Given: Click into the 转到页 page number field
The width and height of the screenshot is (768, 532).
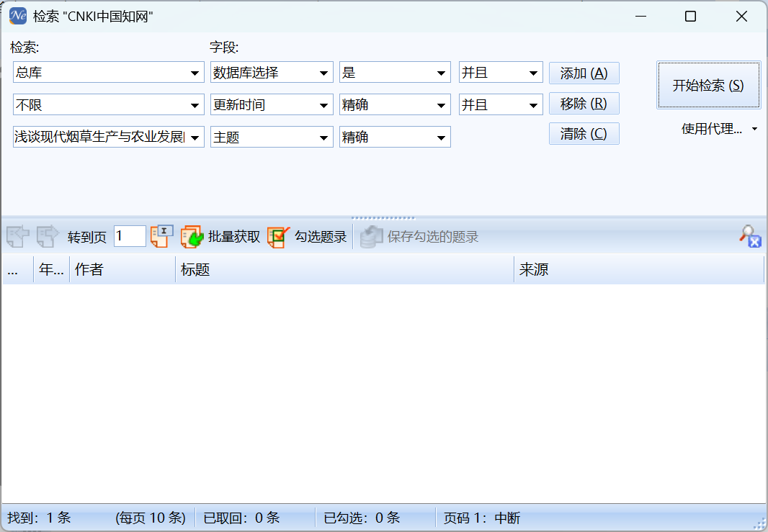Looking at the screenshot, I should [130, 236].
